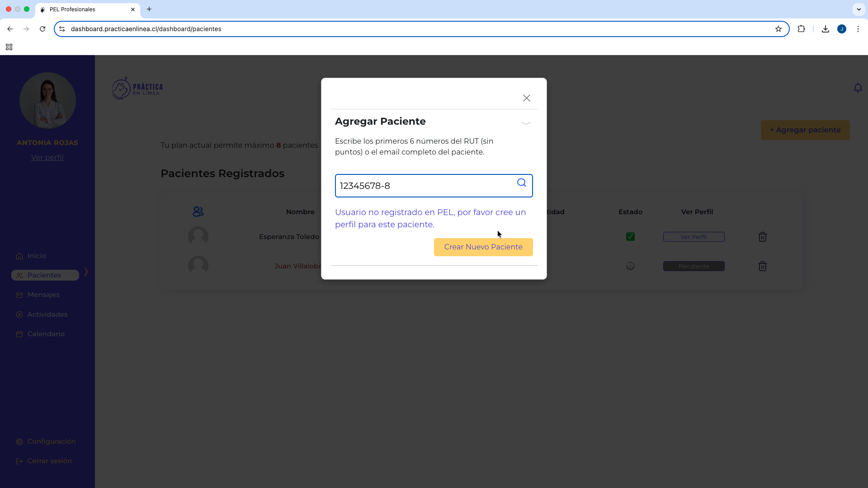Click the search magnifier icon in RUT field

point(521,183)
